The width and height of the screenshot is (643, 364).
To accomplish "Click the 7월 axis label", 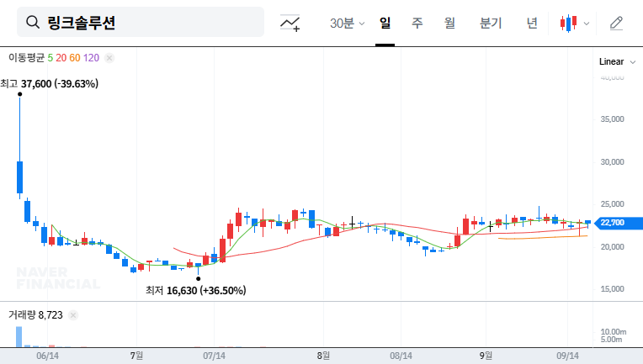I will 136,356.
